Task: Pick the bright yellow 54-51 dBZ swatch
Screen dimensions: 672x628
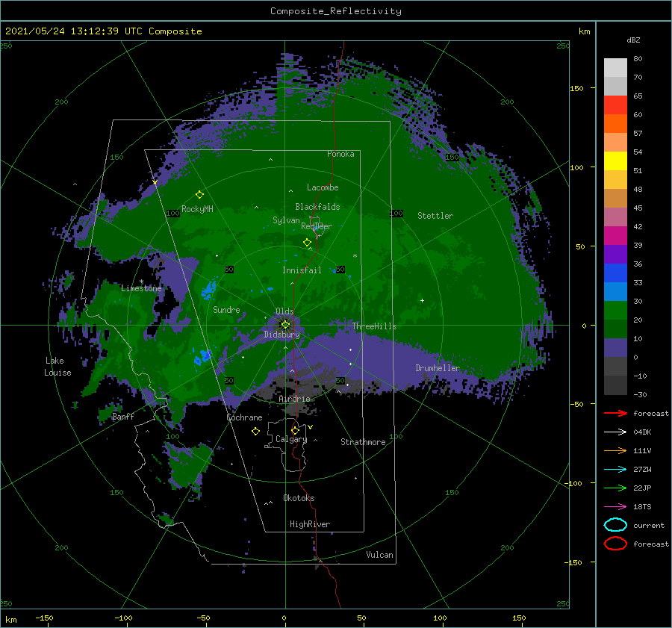Action: pos(615,161)
